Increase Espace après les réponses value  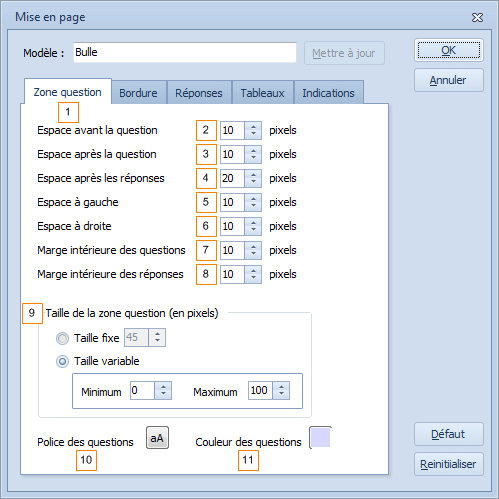click(x=253, y=174)
